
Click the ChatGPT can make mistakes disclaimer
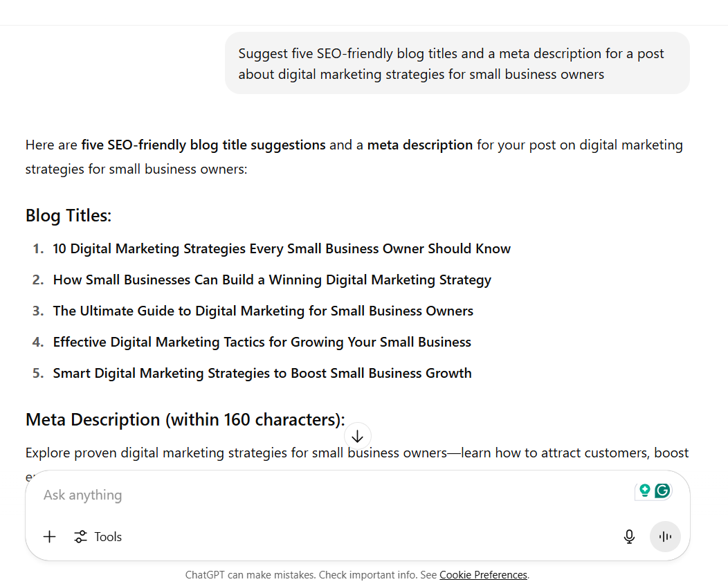pyautogui.click(x=311, y=575)
